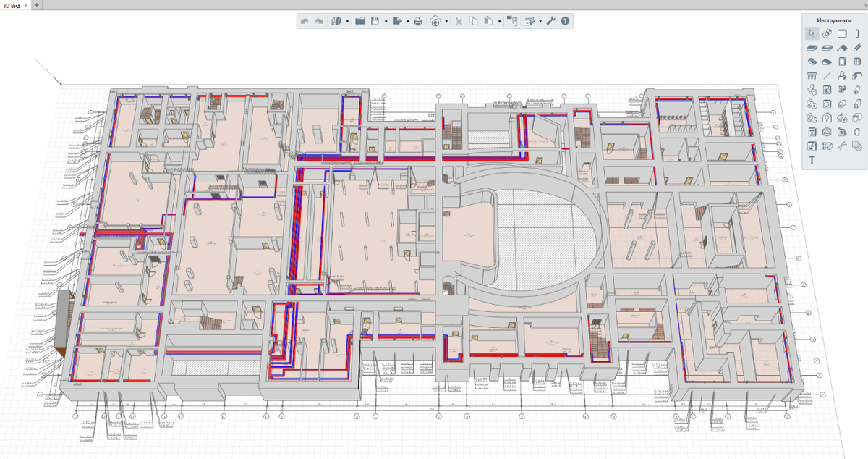Select the Beam tool
The image size is (868, 459).
(857, 47)
